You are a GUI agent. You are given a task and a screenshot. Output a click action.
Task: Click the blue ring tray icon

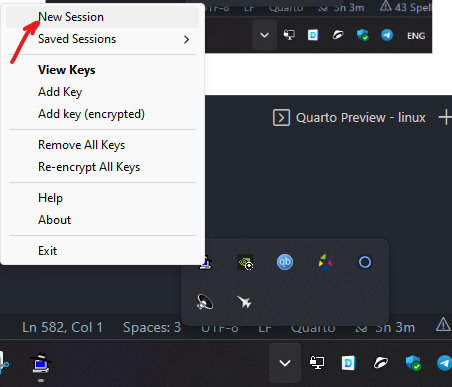(x=365, y=262)
